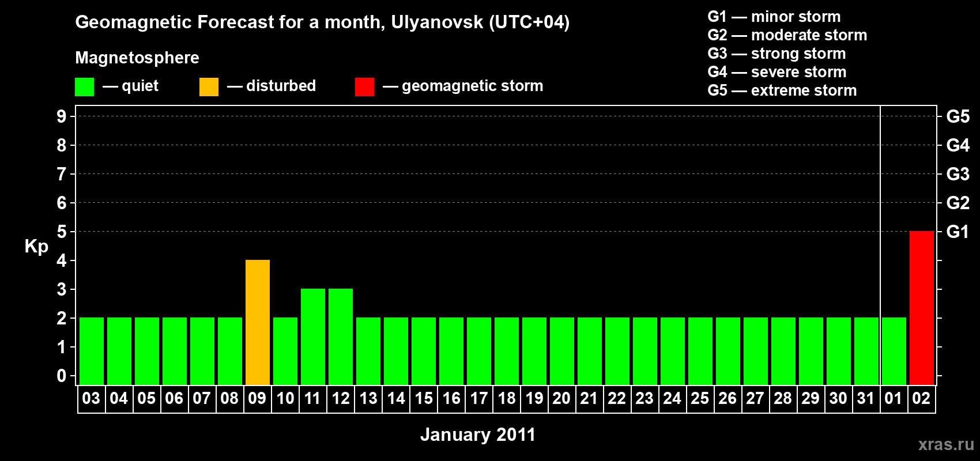Select the green Kp 3 bar for day 11

coord(313,337)
